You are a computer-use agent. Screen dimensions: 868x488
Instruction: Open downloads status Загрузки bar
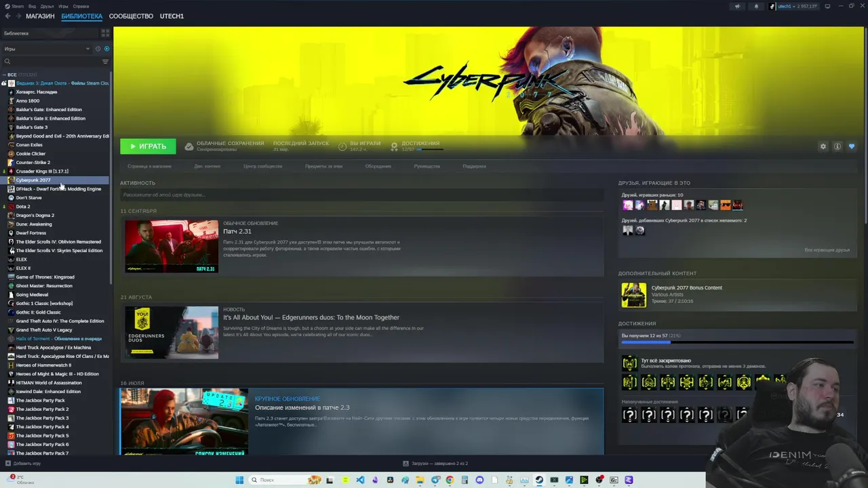pyautogui.click(x=435, y=464)
